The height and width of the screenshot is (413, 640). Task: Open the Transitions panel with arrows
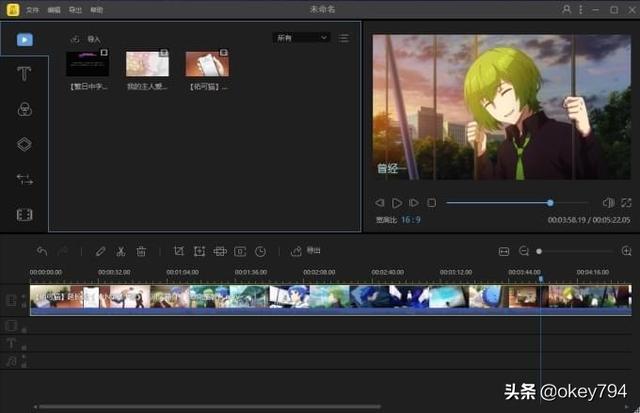pyautogui.click(x=24, y=179)
